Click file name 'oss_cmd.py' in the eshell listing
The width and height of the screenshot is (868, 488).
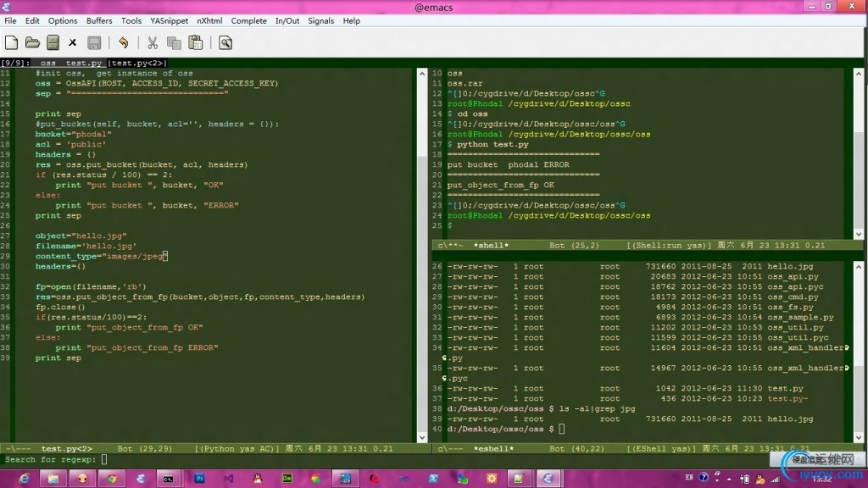point(793,297)
